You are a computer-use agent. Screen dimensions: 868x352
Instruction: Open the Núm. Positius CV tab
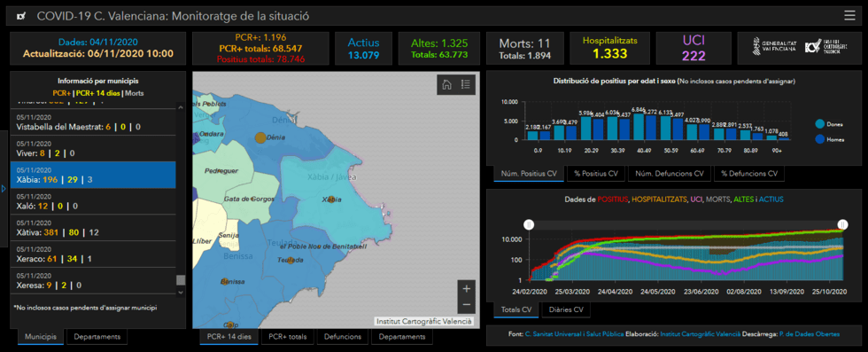click(529, 174)
